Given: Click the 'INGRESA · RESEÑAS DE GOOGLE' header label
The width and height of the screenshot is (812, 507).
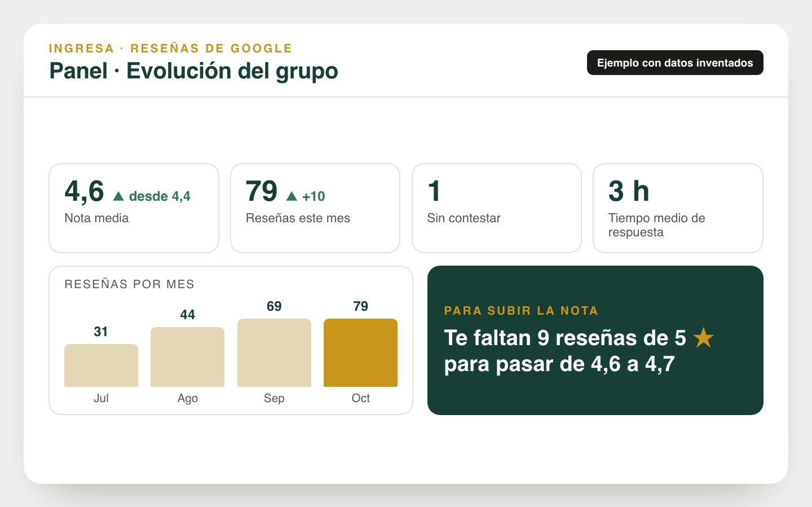Looking at the screenshot, I should click(170, 49).
